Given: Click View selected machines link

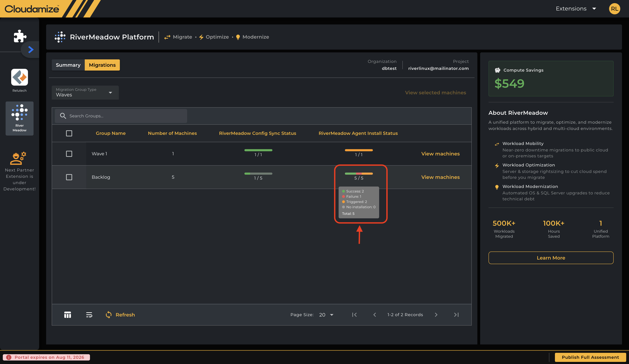Looking at the screenshot, I should tap(436, 93).
